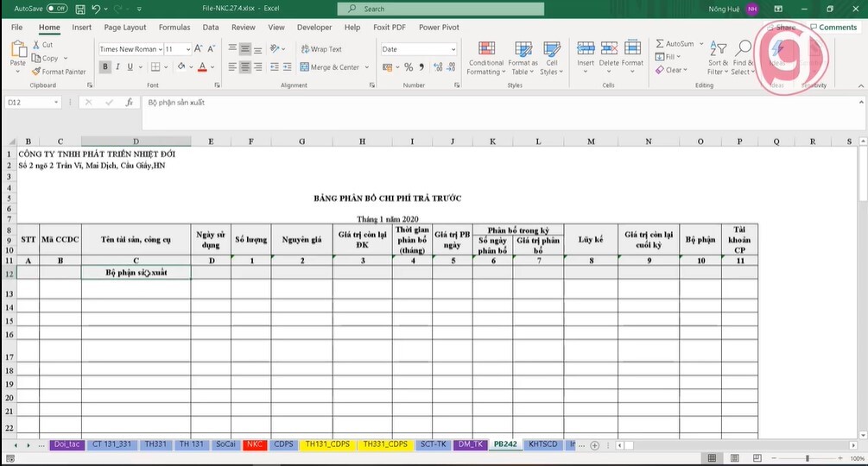Screen dimensions: 868x466
Task: Increase font size with the A icon
Action: 198,49
